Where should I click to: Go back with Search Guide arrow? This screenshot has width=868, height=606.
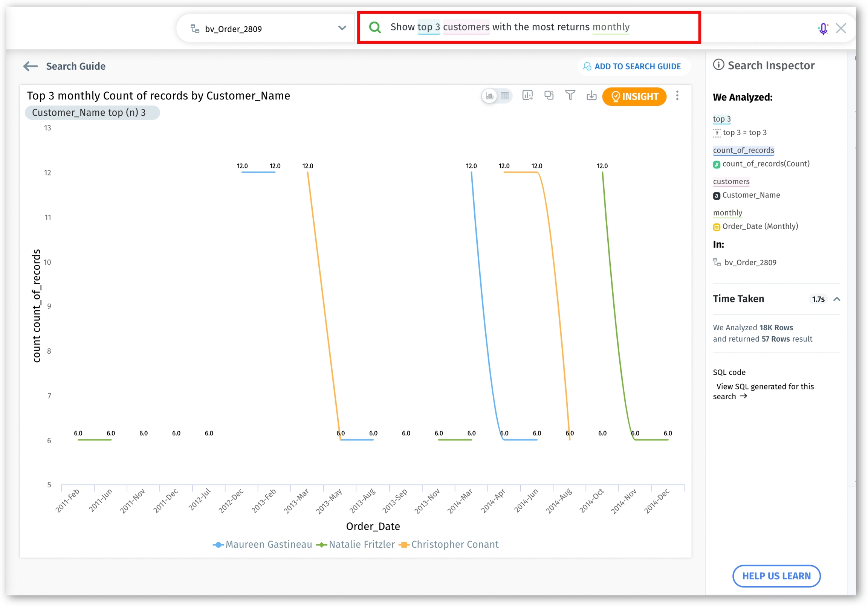pyautogui.click(x=30, y=66)
